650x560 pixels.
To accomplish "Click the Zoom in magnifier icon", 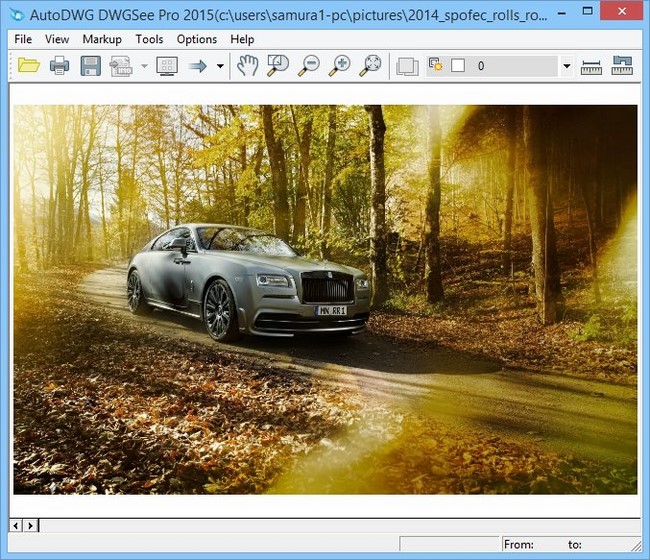I will (340, 66).
